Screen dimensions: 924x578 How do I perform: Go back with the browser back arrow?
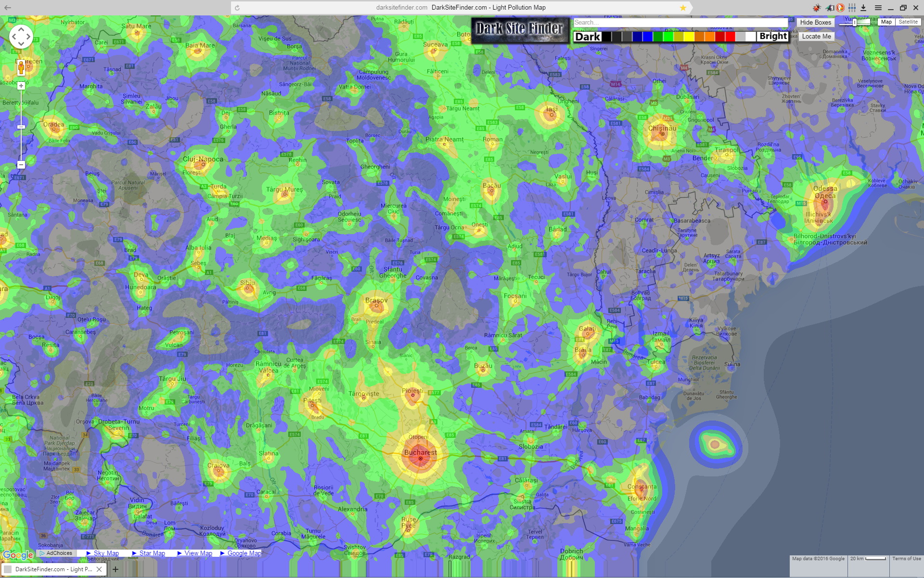[8, 8]
